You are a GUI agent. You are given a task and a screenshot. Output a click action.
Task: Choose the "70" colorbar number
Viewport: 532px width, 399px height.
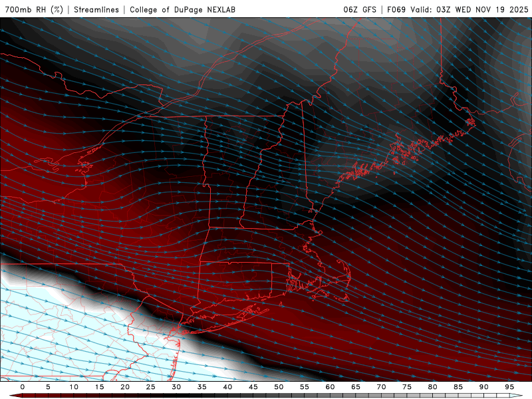[x=381, y=387]
